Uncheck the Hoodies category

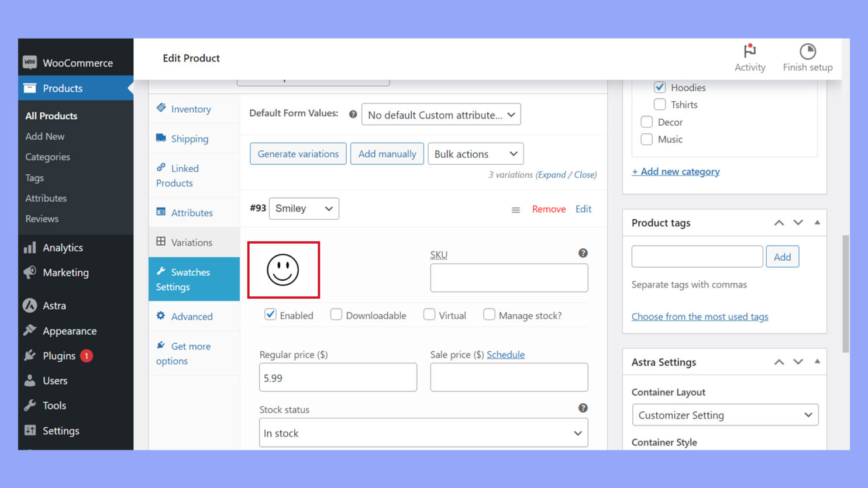click(660, 87)
